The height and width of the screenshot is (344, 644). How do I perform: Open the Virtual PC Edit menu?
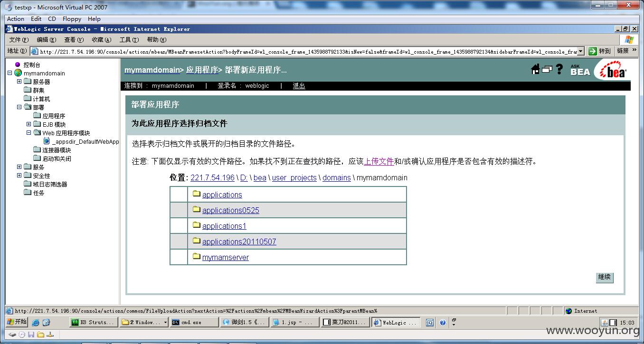[36, 19]
